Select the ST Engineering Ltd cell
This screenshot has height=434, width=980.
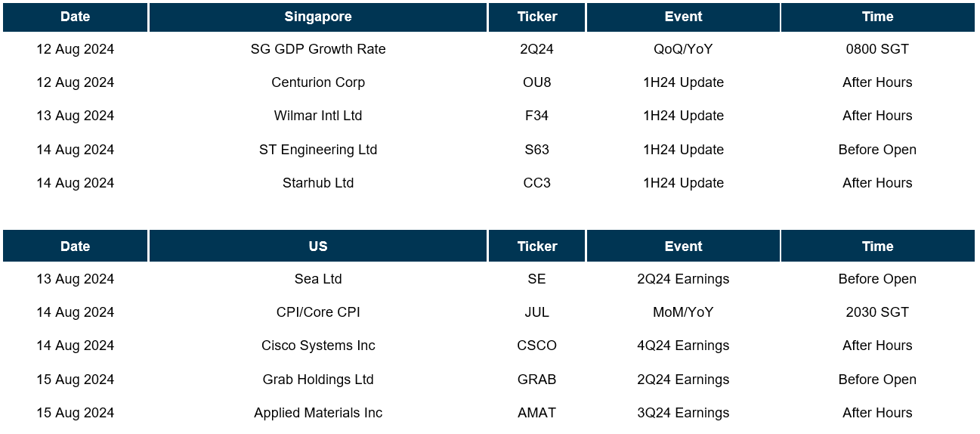tap(318, 150)
